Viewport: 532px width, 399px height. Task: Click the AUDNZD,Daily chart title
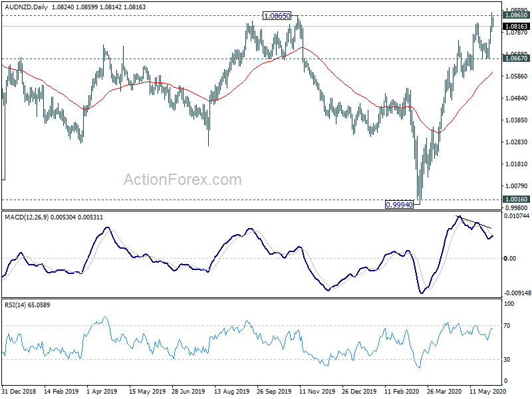pyautogui.click(x=26, y=7)
